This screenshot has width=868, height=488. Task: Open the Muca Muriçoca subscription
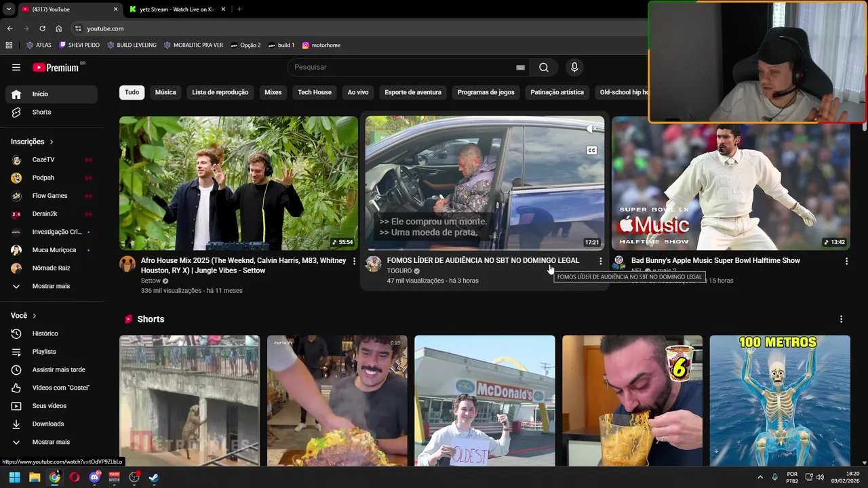[52, 250]
